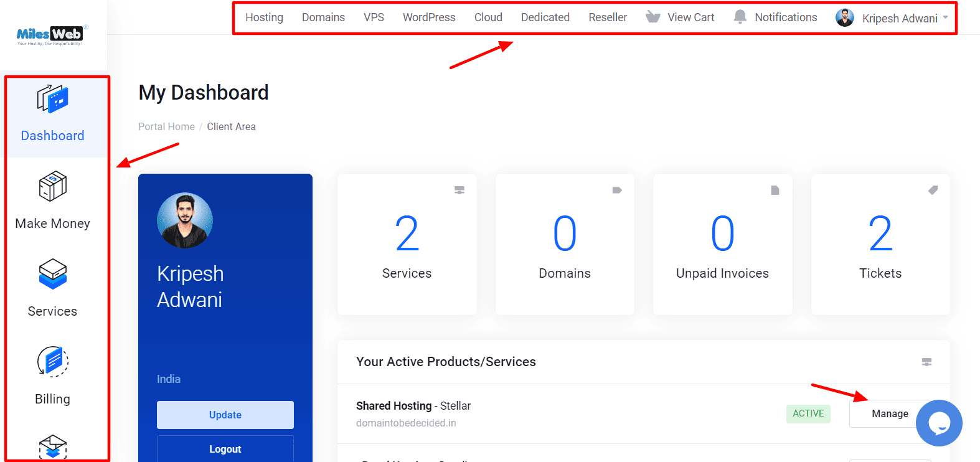This screenshot has height=462, width=980.
Task: Click the 2 Services count
Action: click(x=407, y=233)
